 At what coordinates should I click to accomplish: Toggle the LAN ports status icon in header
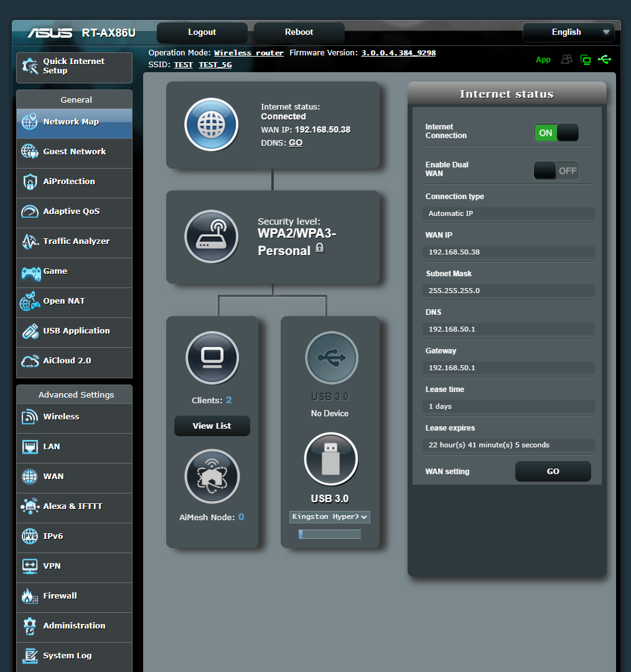[585, 59]
